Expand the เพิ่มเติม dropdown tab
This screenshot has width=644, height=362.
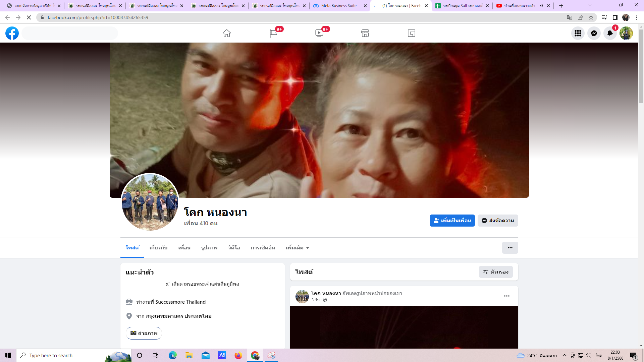coord(297,248)
